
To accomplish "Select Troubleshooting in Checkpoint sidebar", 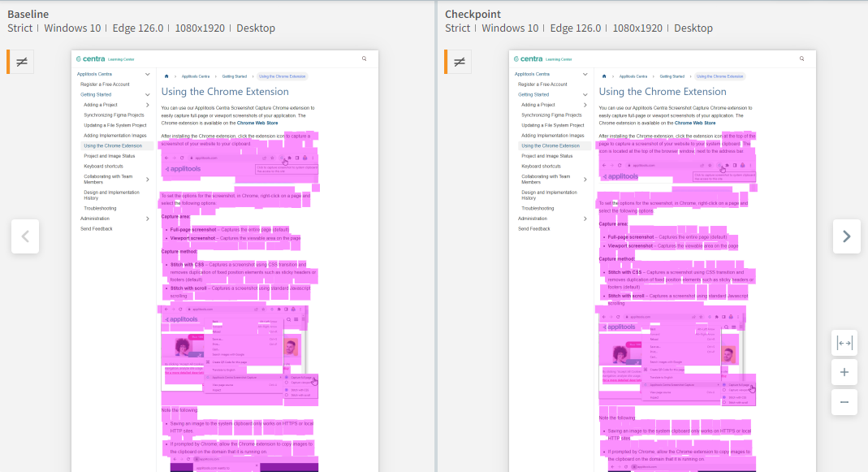I will tap(538, 208).
